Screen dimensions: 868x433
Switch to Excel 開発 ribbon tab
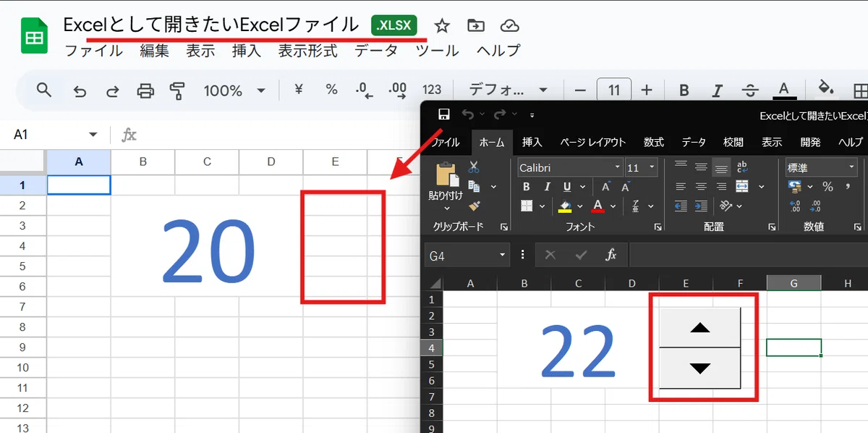click(x=810, y=142)
